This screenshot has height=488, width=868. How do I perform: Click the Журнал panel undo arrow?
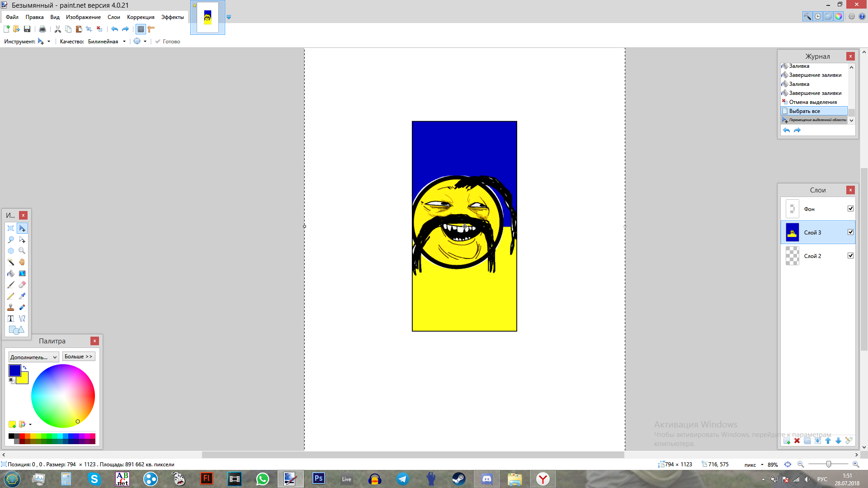[x=787, y=130]
